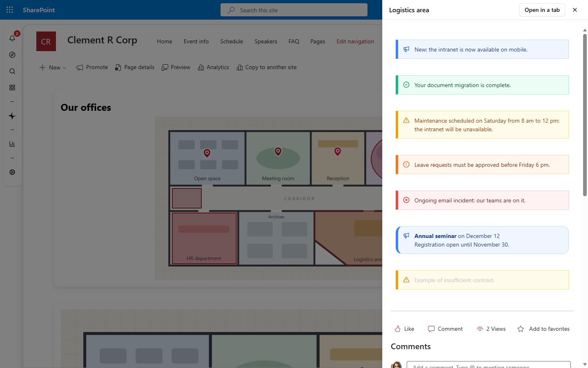Go to the Home navigation item
The width and height of the screenshot is (588, 368).
[x=165, y=41]
